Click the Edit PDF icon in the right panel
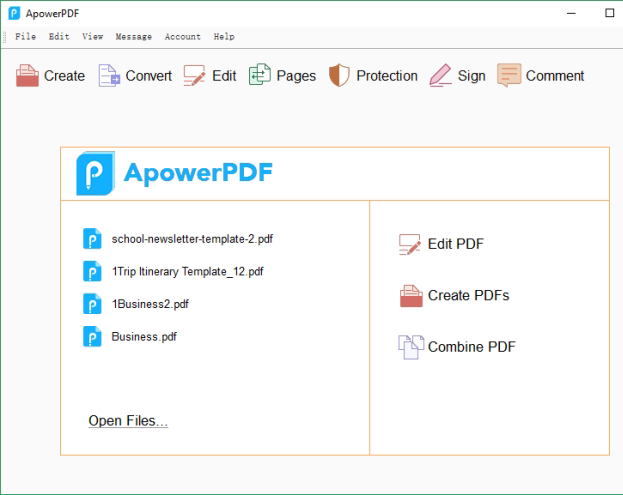Viewport: 623px width, 495px height. pos(410,244)
